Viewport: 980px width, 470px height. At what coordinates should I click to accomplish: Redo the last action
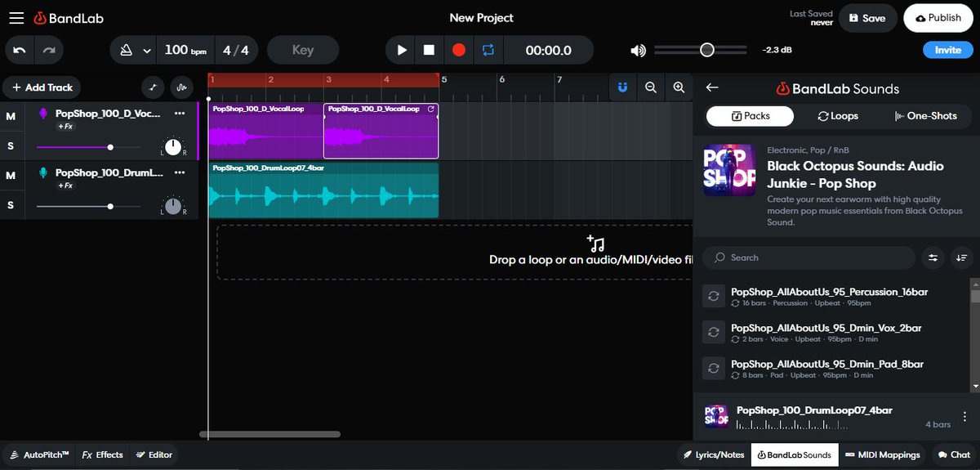(x=49, y=50)
